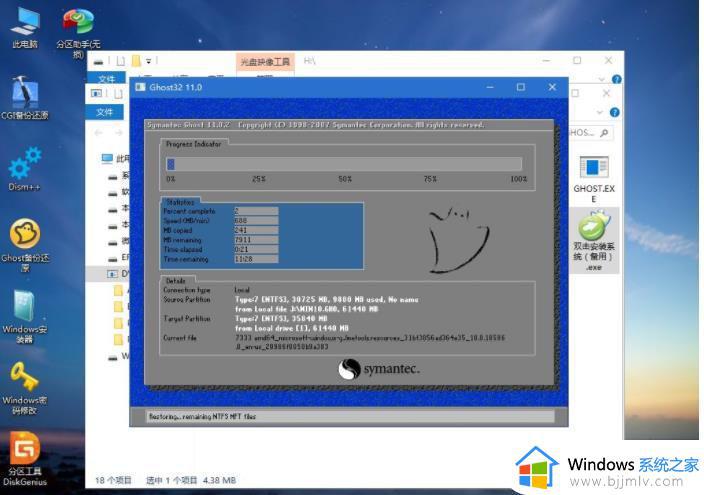Click the Explorer forward arrow
Viewport: 704px width, 495px height.
click(x=119, y=133)
